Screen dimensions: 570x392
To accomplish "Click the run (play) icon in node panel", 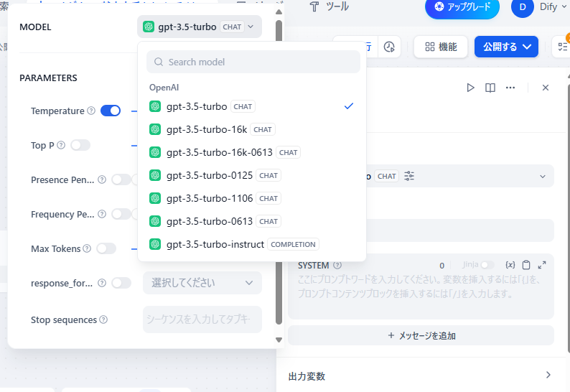I will tap(470, 88).
